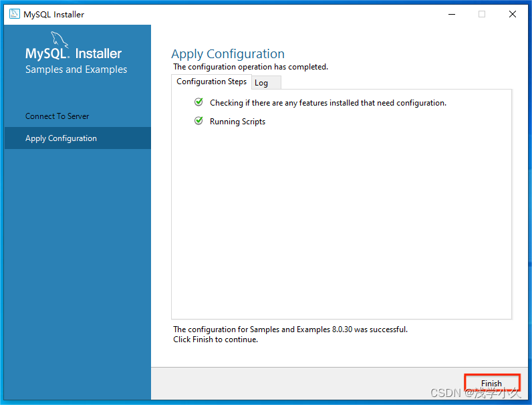Click the 'Running Scripts' step text

[x=237, y=122]
